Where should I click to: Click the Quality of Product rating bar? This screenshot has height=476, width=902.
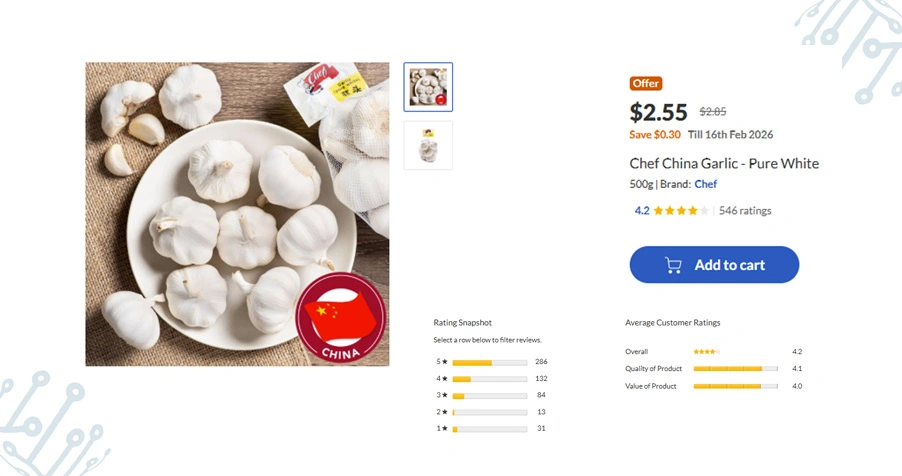735,369
